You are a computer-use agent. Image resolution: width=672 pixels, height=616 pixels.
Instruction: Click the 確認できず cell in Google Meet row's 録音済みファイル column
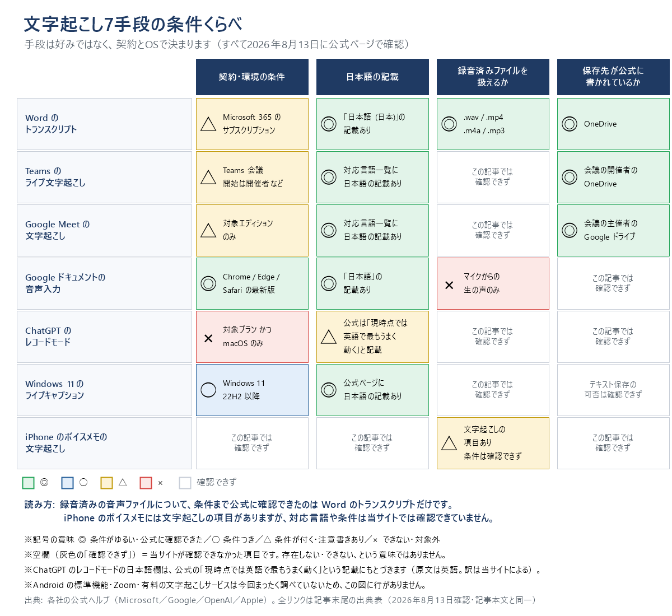point(493,230)
